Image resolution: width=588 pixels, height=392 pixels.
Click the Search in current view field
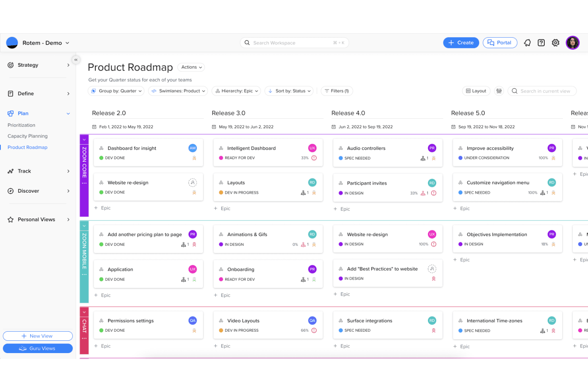point(542,91)
